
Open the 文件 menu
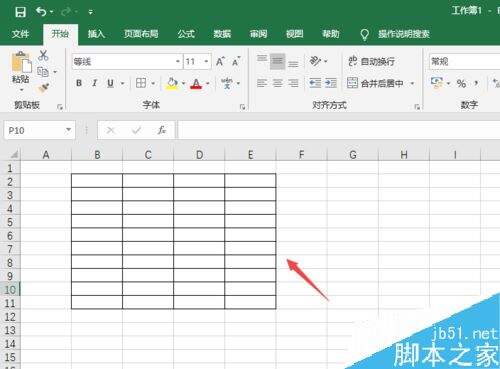pos(20,34)
